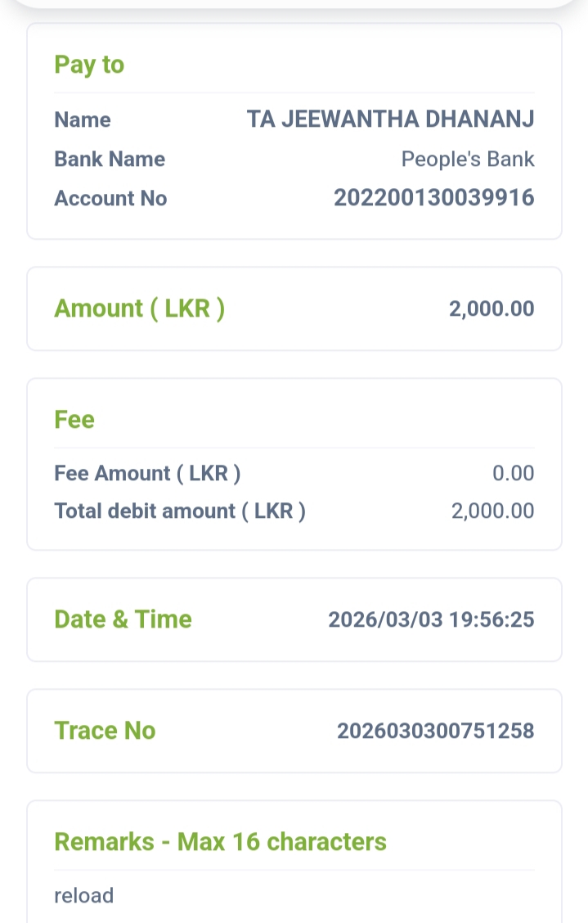The image size is (588, 923).
Task: Select payee name TA JEEWANTHA DHANANJ
Action: (x=390, y=119)
